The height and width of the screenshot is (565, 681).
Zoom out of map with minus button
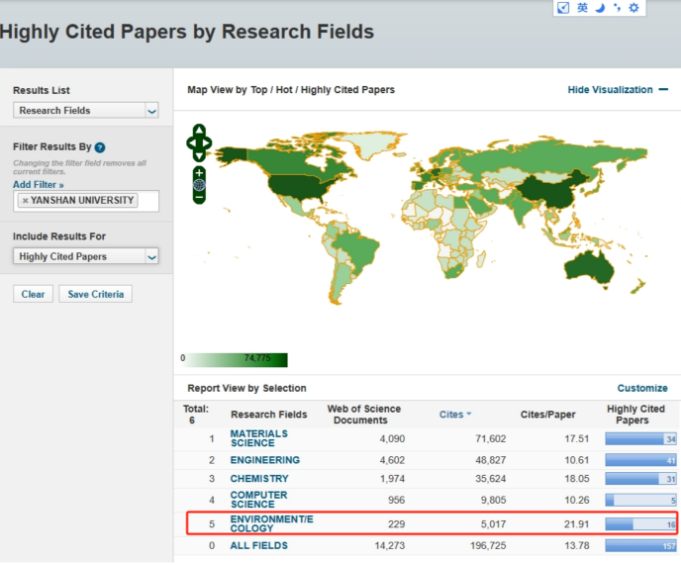click(199, 197)
